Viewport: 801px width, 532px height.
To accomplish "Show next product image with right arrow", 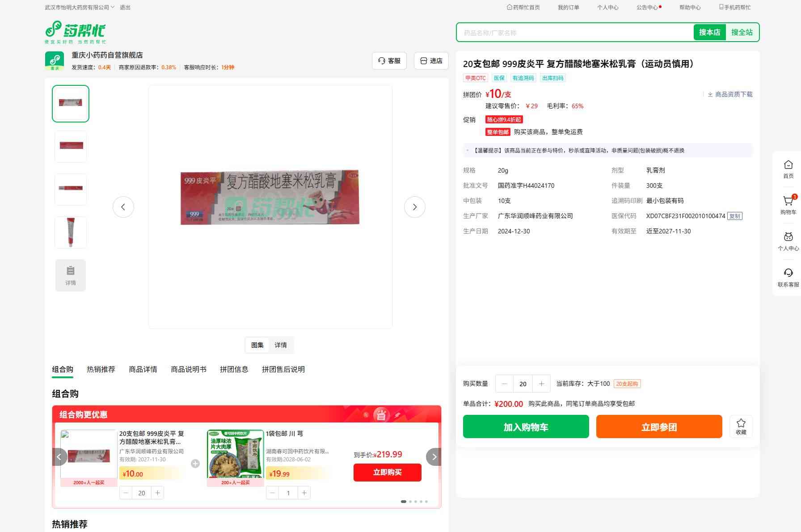I will pyautogui.click(x=414, y=207).
